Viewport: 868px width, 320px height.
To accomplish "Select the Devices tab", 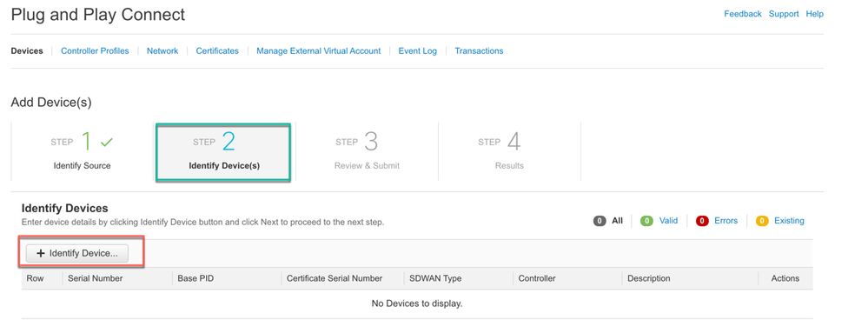I will click(27, 51).
